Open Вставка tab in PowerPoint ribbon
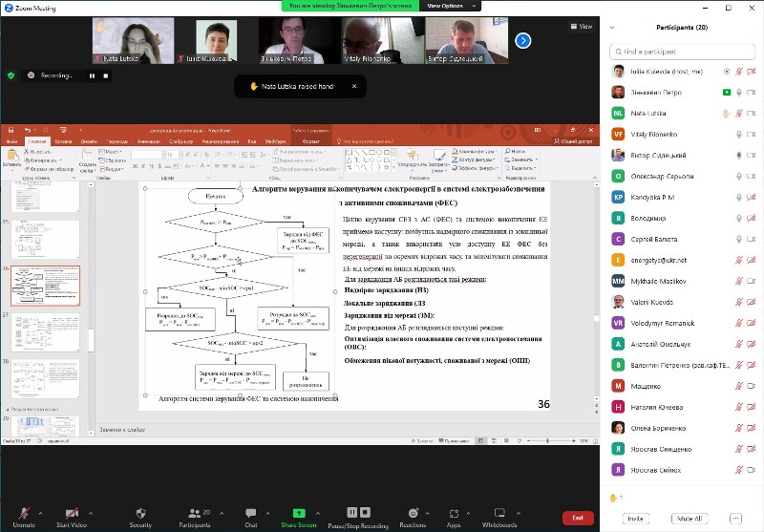The image size is (764, 532). point(63,141)
